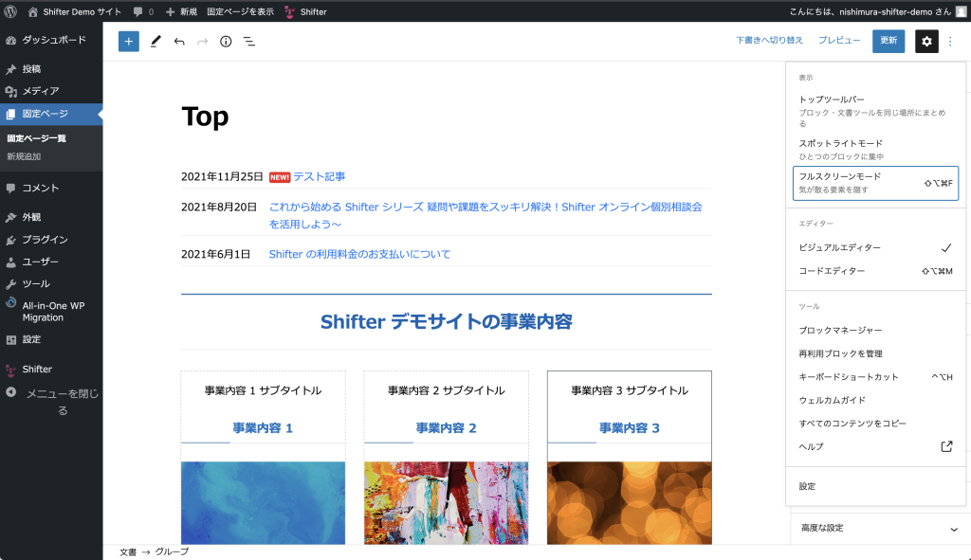Click the blue add block plus button
This screenshot has height=560, width=971.
(x=129, y=42)
